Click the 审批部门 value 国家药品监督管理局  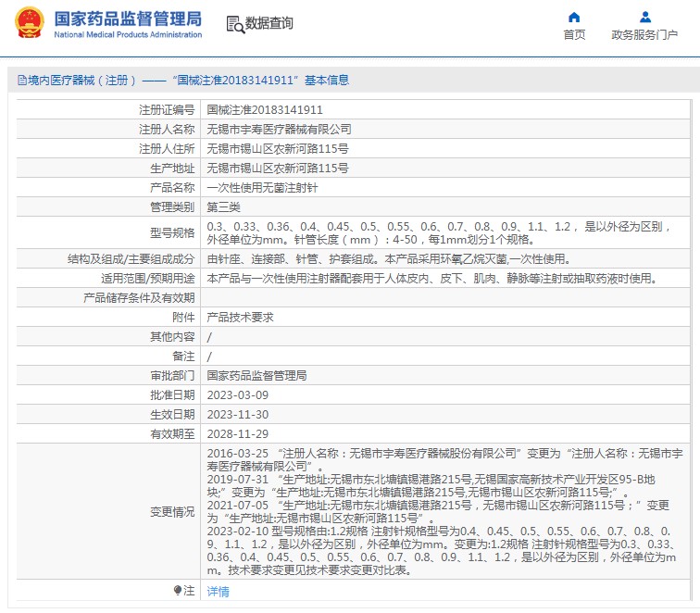(x=256, y=376)
